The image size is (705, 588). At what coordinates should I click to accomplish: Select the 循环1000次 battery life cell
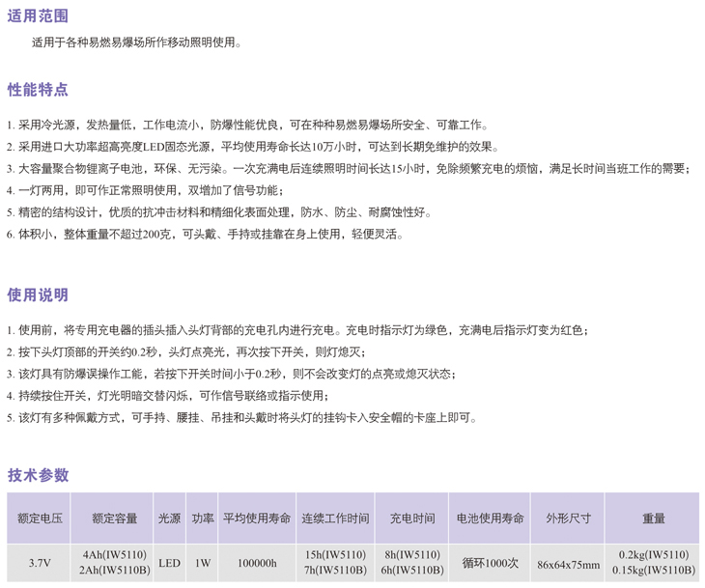click(x=491, y=563)
